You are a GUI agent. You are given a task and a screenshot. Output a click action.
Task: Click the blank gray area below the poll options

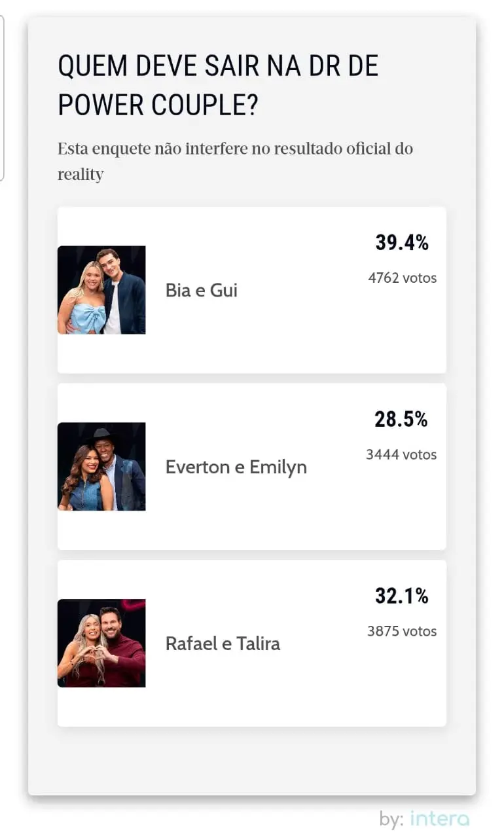tap(252, 761)
